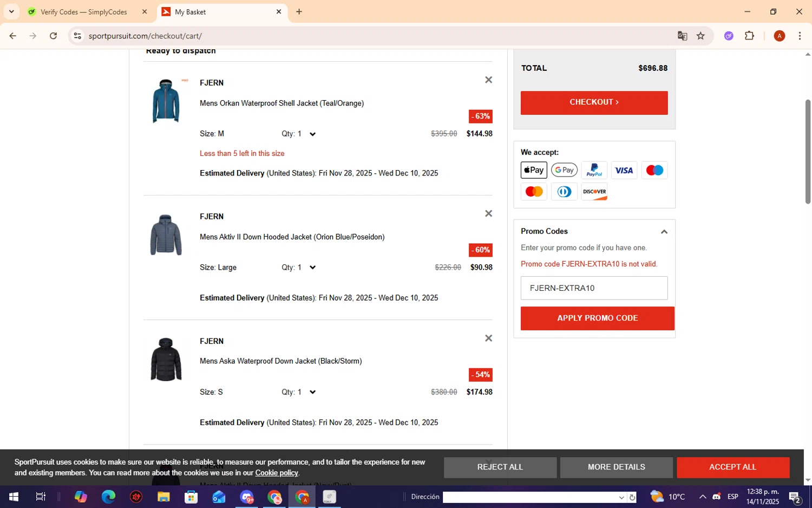
Task: View site information icon in address bar
Action: tap(77, 36)
